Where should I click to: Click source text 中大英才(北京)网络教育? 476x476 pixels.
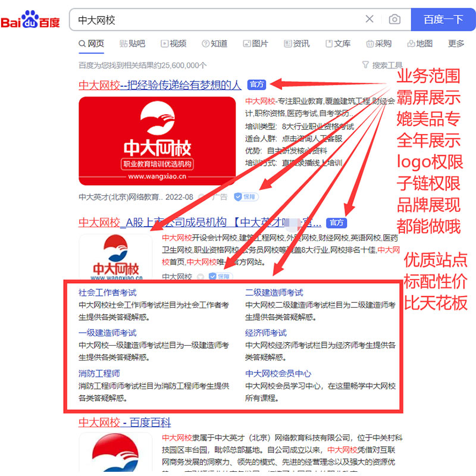121,197
